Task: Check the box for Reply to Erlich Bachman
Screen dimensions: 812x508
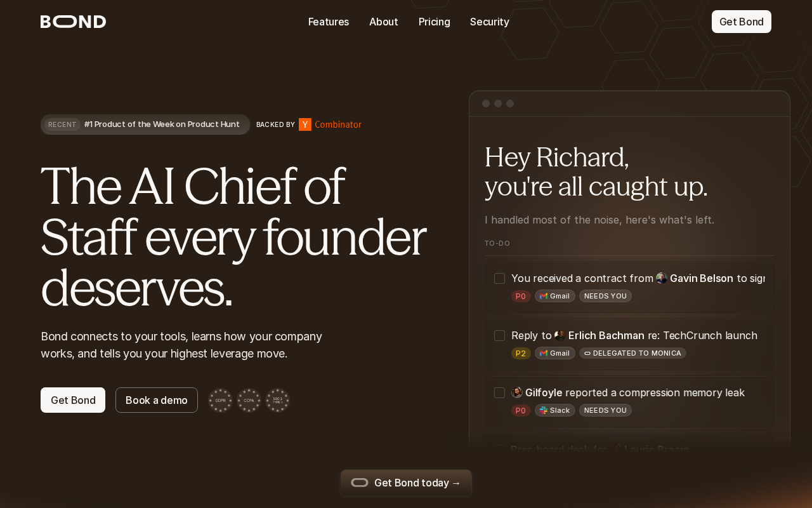Action: pyautogui.click(x=500, y=335)
